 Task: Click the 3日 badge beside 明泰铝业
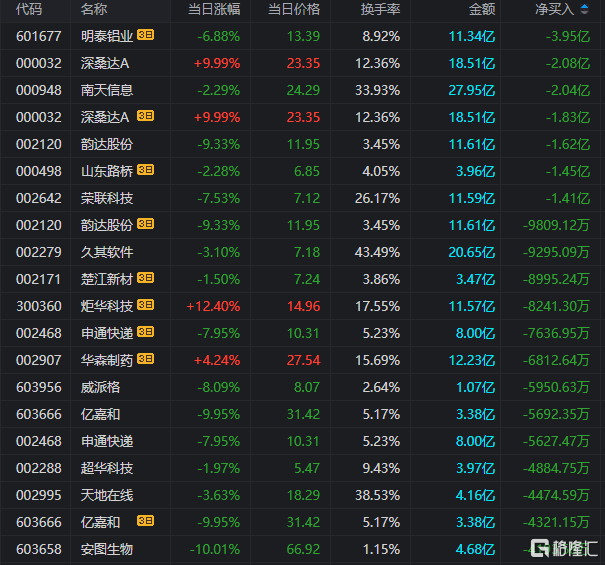click(x=145, y=35)
